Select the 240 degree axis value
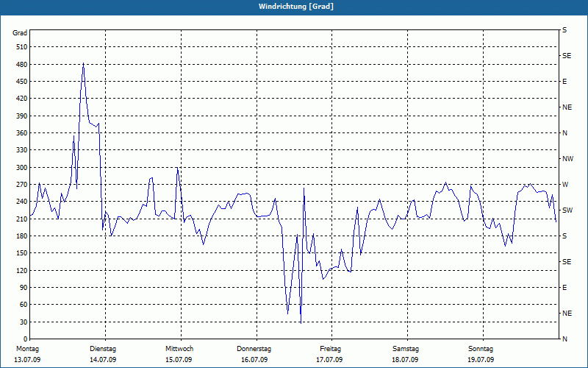This screenshot has height=368, width=588. [22, 201]
